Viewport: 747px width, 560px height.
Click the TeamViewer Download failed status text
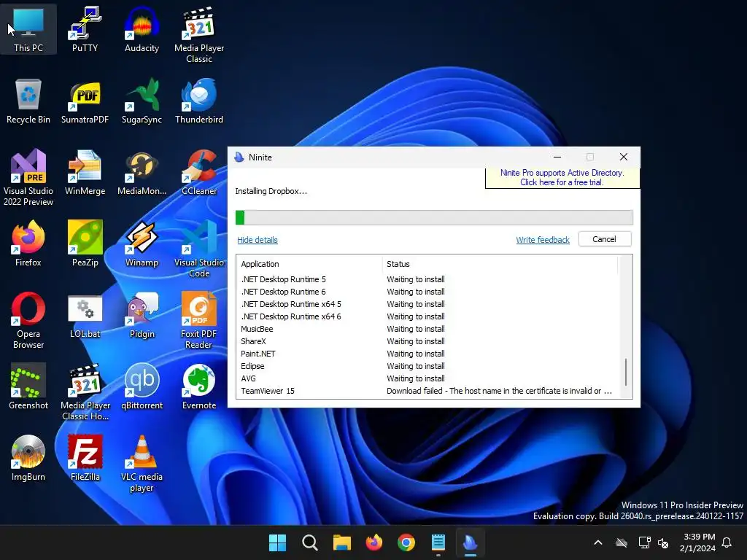pyautogui.click(x=499, y=391)
